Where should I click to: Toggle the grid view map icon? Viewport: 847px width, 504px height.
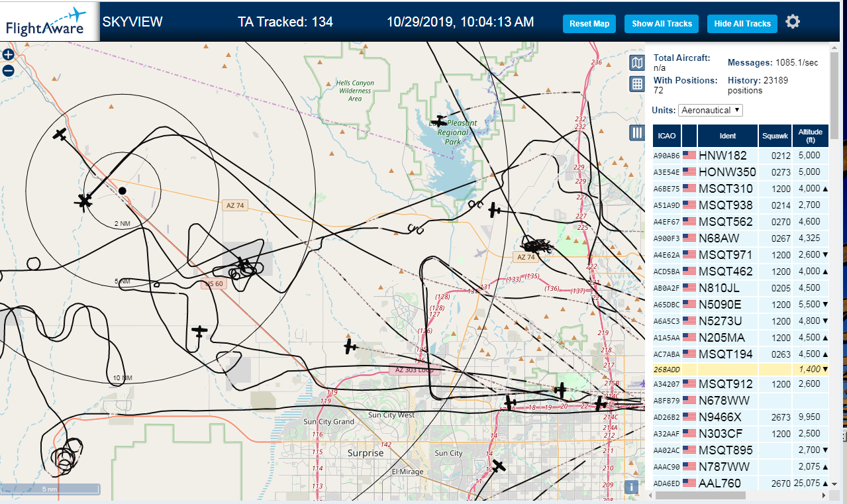point(636,83)
